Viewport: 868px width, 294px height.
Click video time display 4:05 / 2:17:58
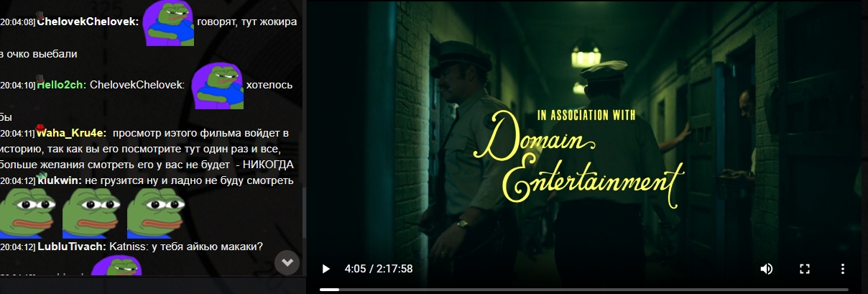click(x=379, y=269)
